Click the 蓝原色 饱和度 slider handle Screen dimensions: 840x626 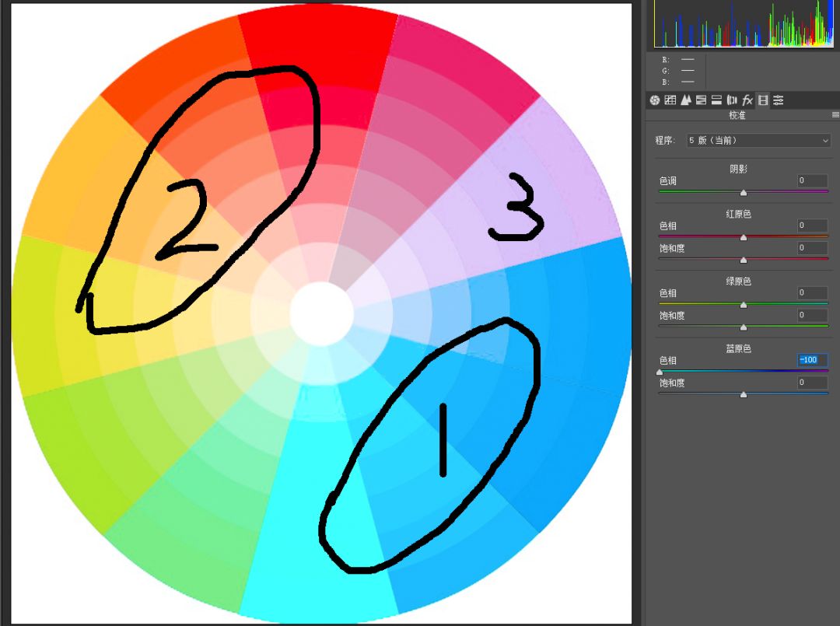pos(743,395)
